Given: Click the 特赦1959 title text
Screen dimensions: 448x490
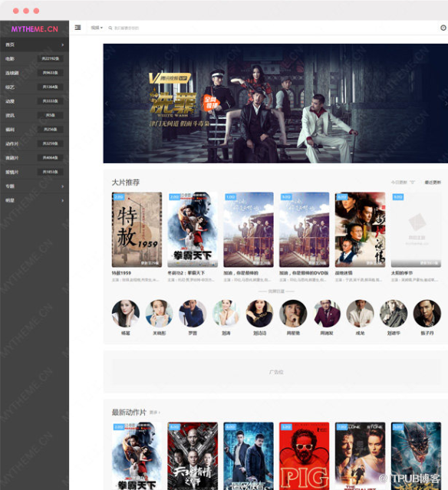Looking at the screenshot, I should point(121,273).
